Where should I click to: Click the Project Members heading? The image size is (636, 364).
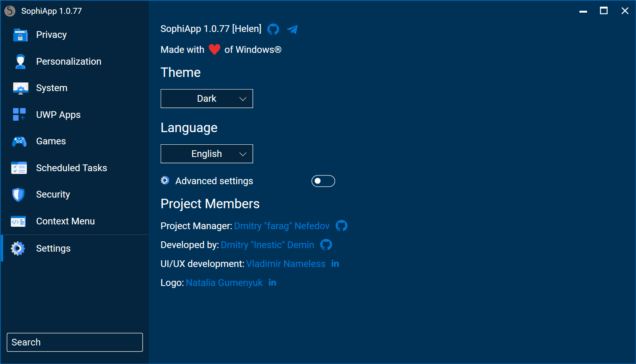(210, 204)
